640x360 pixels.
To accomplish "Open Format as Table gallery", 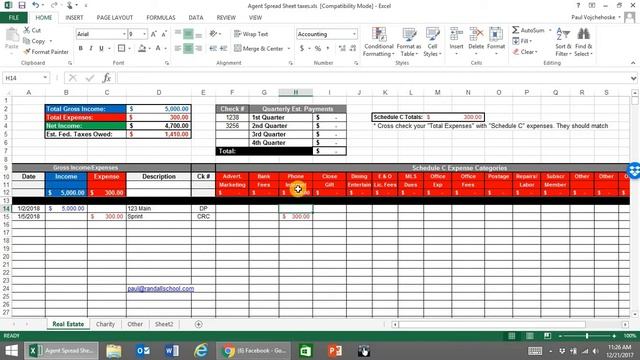I will click(x=409, y=42).
